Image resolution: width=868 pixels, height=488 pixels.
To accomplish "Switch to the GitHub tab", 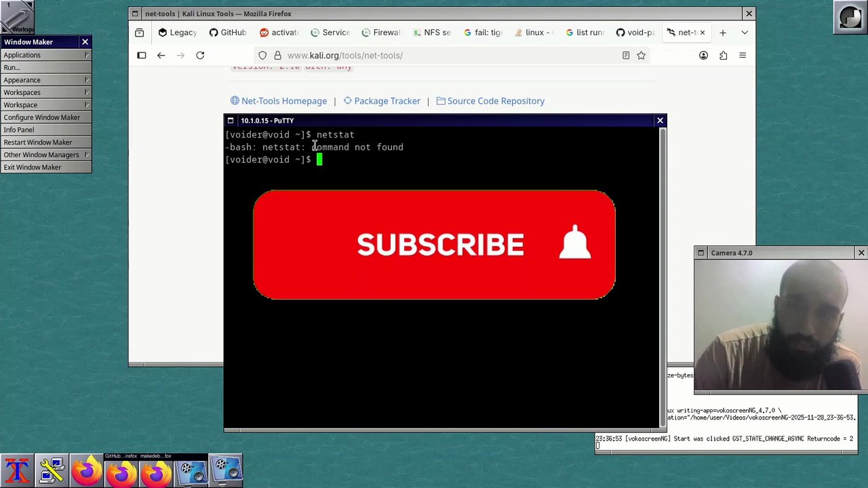I will 228,33.
